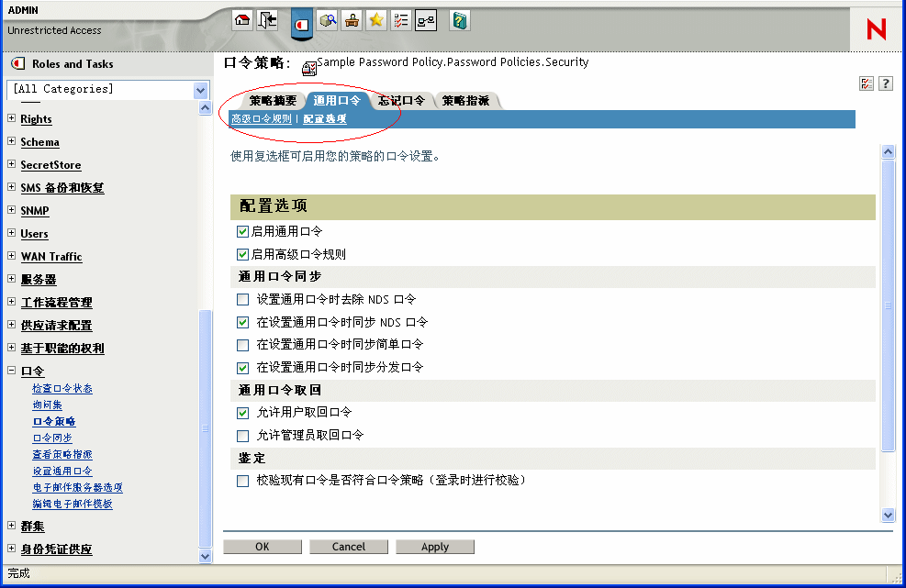Click content pane scrollbar down arrow
The height and width of the screenshot is (588, 906).
(x=888, y=515)
